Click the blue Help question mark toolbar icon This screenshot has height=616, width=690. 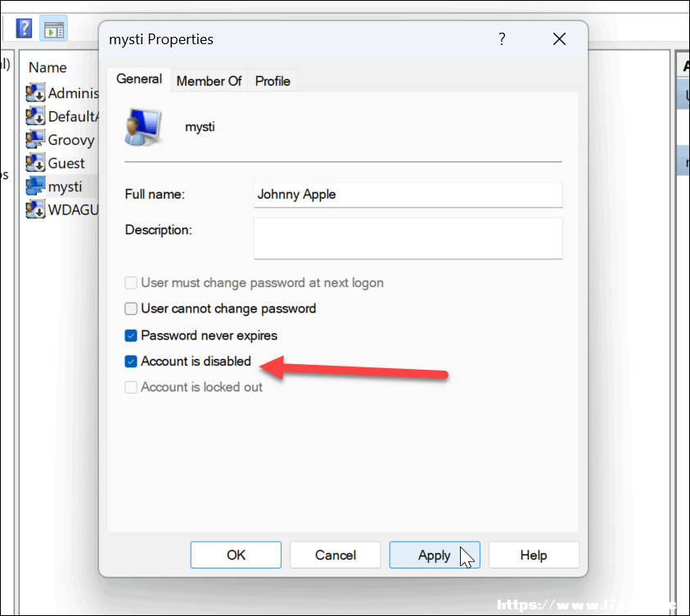click(x=24, y=29)
